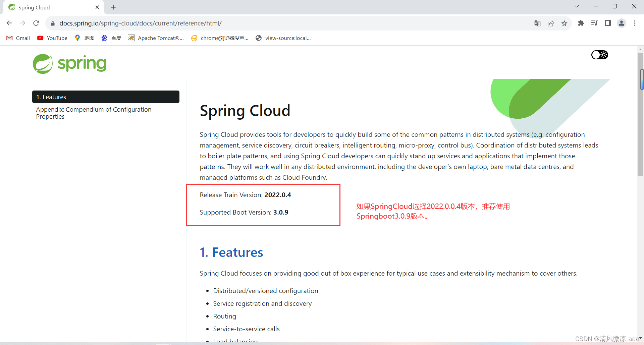Select 1. Features in sidebar

[x=106, y=97]
